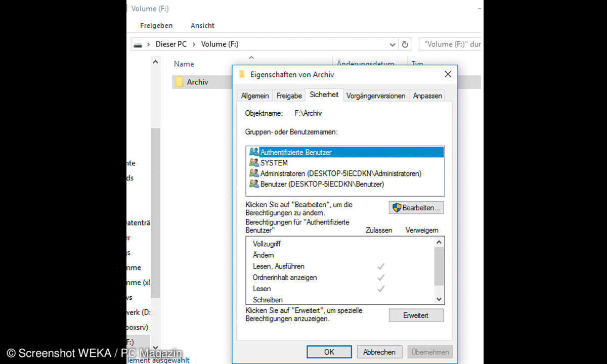Click the Abbrechen button
This screenshot has width=607, height=364.
379,352
